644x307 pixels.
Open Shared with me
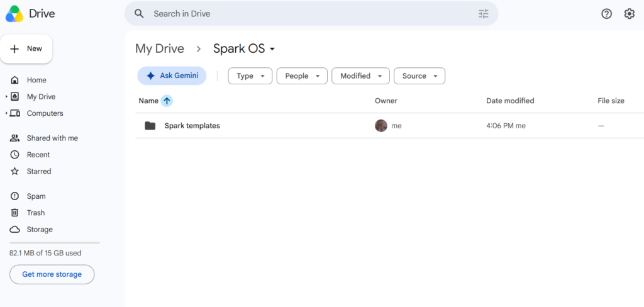(53, 138)
